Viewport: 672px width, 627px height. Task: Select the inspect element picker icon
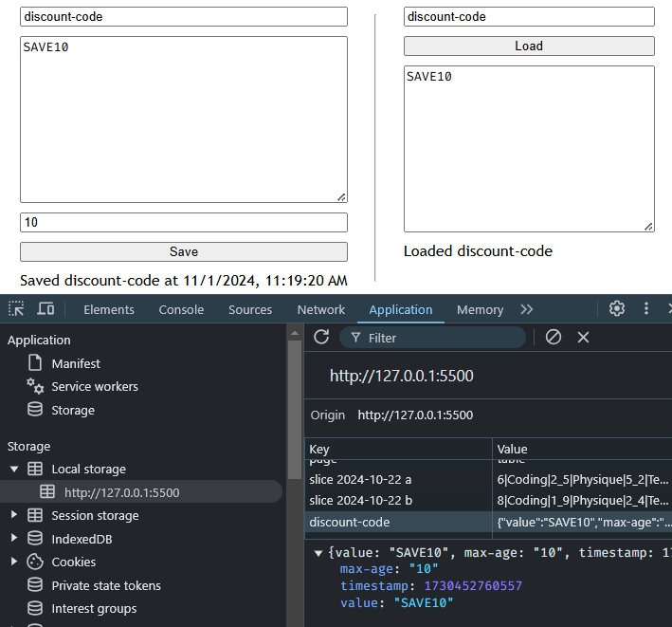click(16, 309)
